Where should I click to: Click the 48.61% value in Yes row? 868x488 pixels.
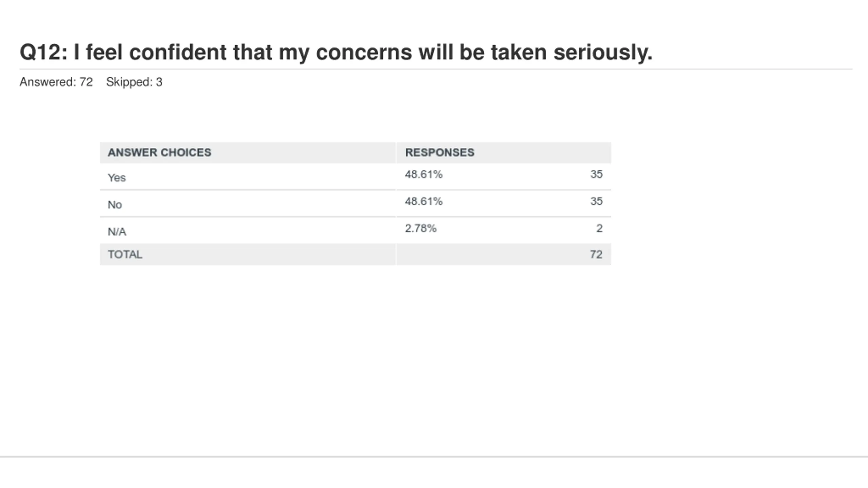424,175
